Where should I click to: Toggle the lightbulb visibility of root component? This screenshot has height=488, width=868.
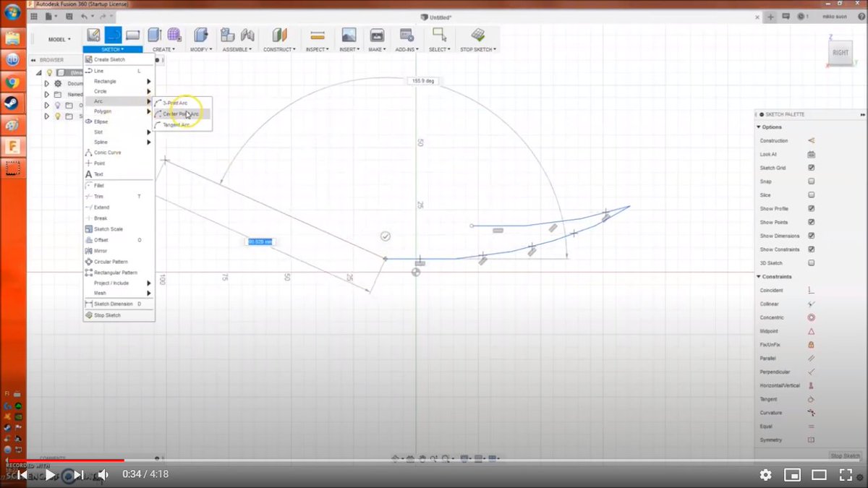click(x=49, y=72)
